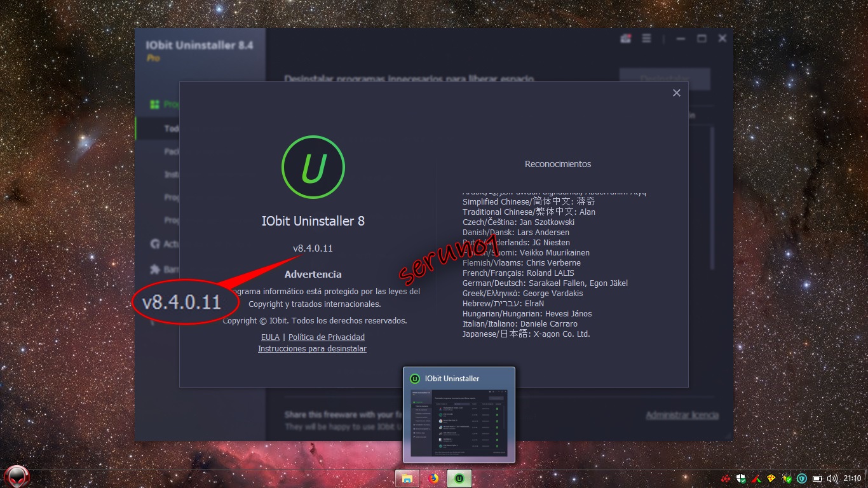Click the yellow dotted tray icon
This screenshot has height=488, width=868.
(x=771, y=478)
